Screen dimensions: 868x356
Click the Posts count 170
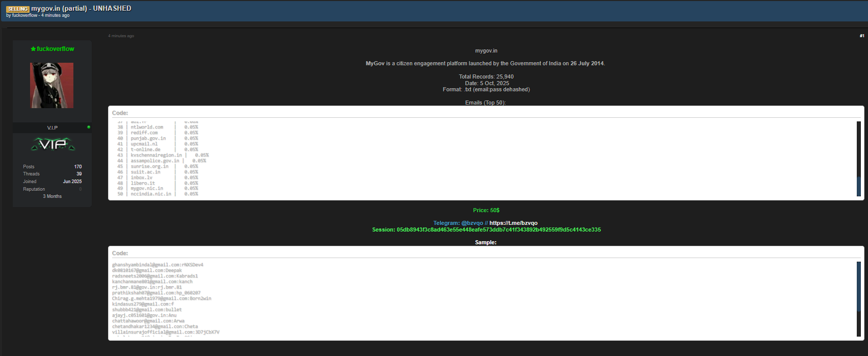pos(78,167)
